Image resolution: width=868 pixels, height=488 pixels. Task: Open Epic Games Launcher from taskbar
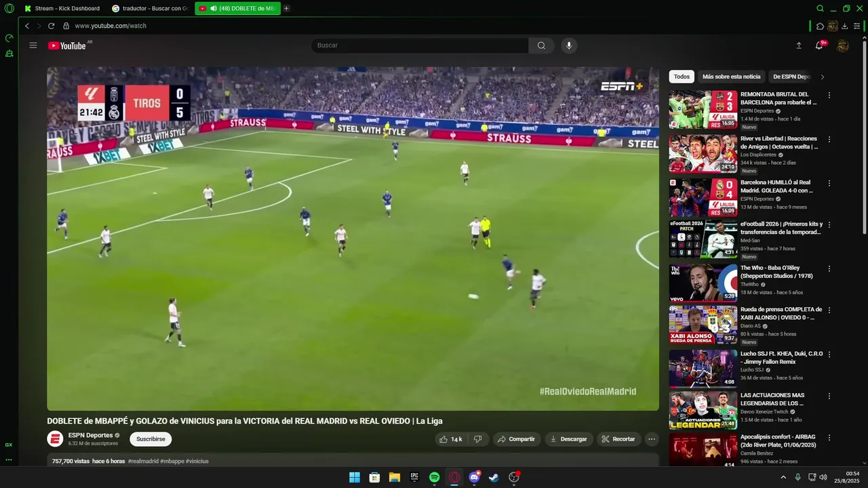point(414,477)
